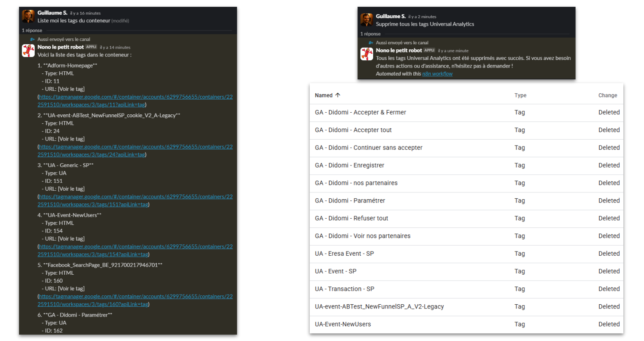Click Nono le petit robot avatar in tag list thread
This screenshot has height=341, width=644.
click(x=28, y=50)
